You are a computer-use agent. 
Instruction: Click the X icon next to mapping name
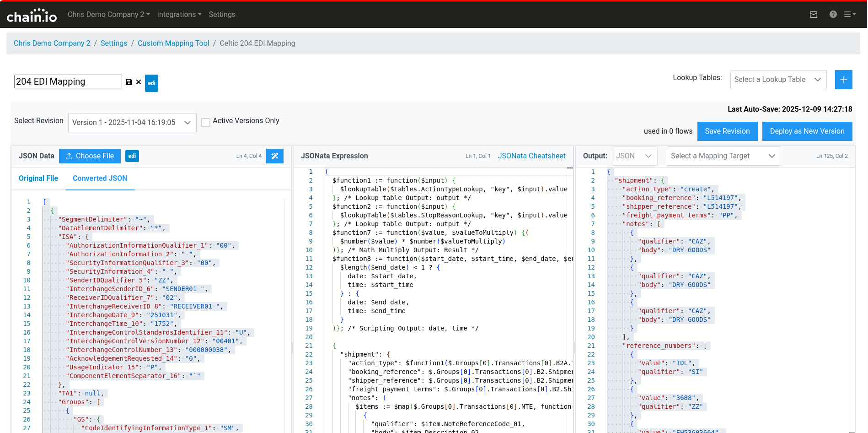(x=139, y=82)
